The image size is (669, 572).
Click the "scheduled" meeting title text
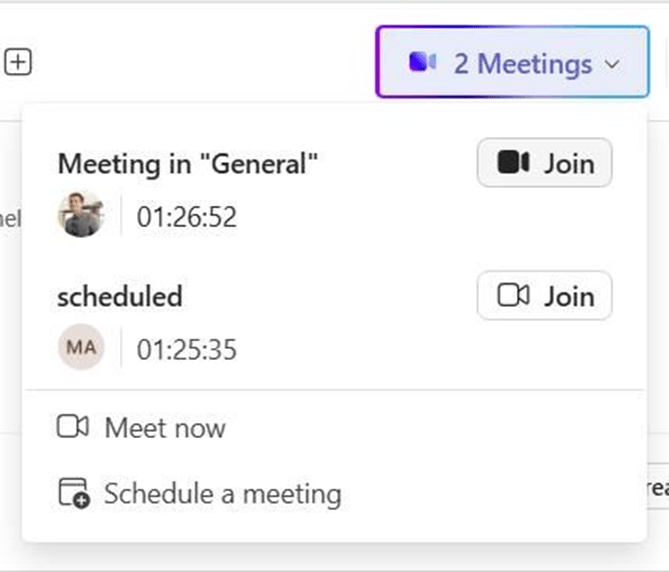(120, 296)
